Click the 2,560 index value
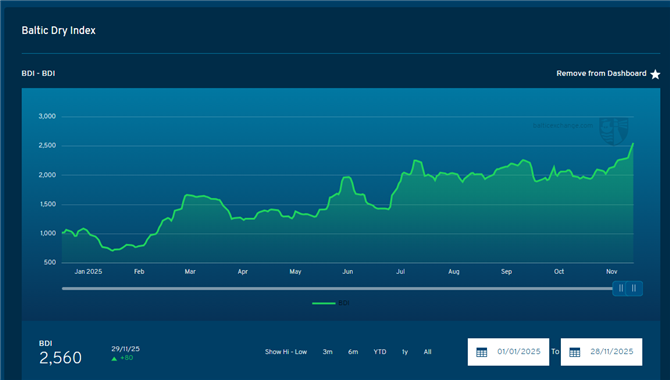The height and width of the screenshot is (380, 670). point(60,358)
